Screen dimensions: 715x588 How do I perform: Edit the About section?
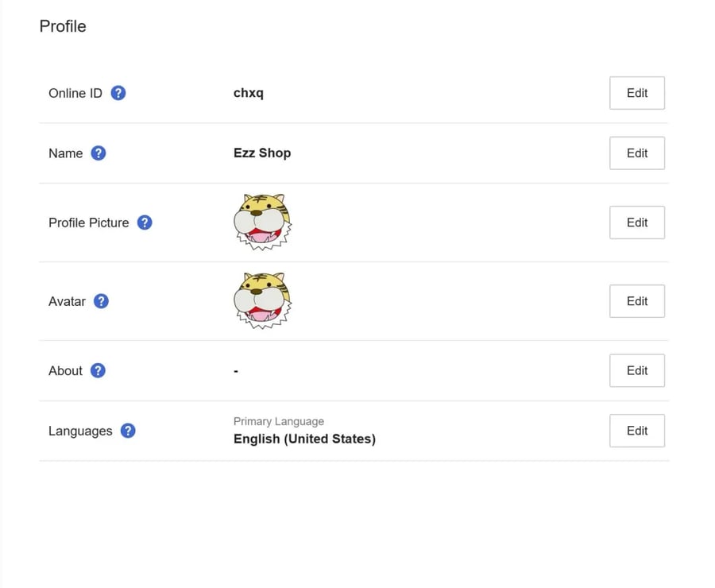636,370
